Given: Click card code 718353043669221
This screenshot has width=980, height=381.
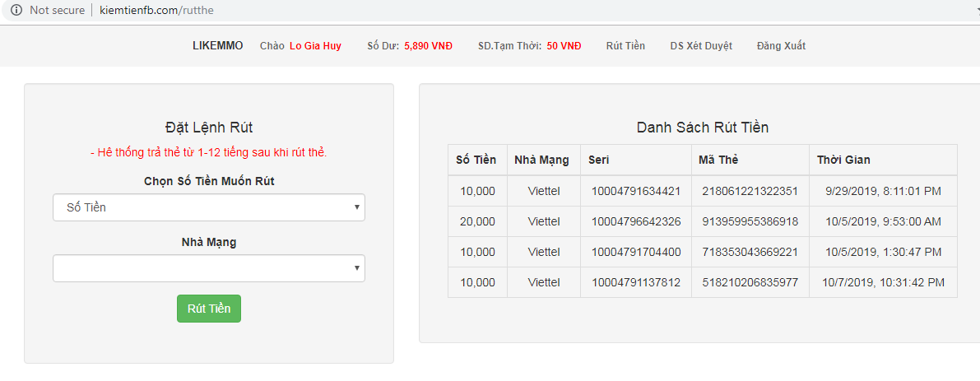Looking at the screenshot, I should pos(750,252).
